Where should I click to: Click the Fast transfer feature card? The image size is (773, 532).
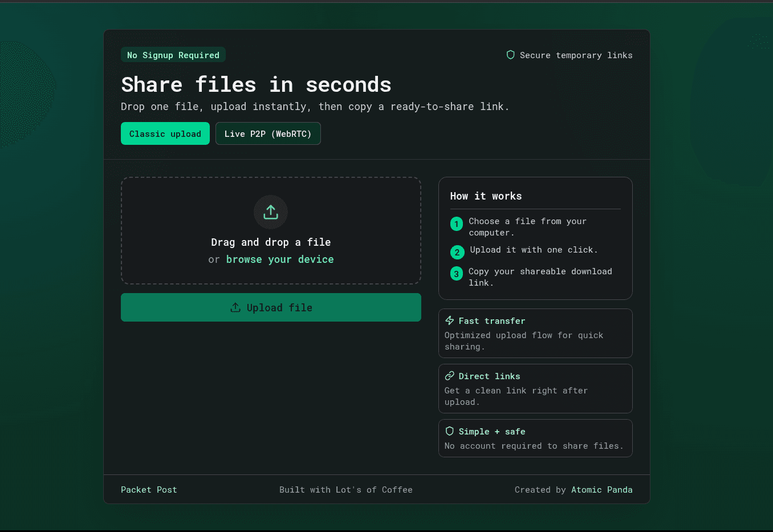(x=535, y=334)
